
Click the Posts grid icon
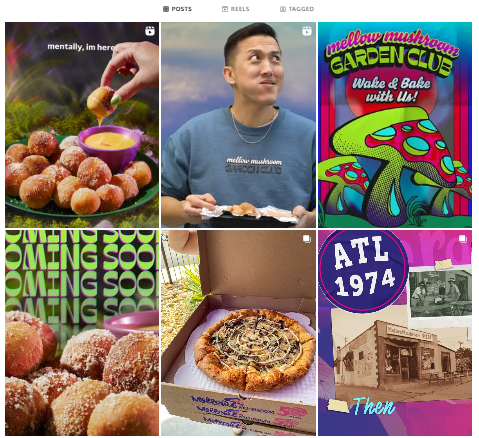(x=166, y=9)
